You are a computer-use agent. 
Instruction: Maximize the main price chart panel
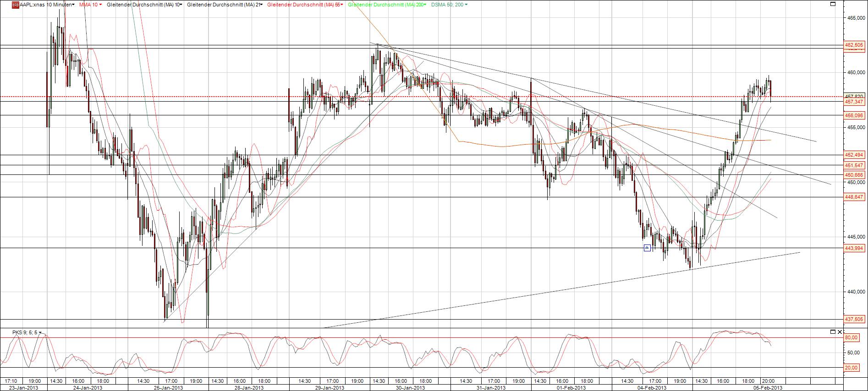(x=833, y=4)
